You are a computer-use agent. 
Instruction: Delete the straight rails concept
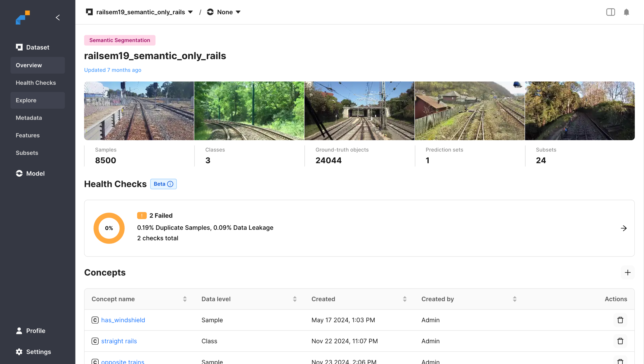(x=620, y=341)
